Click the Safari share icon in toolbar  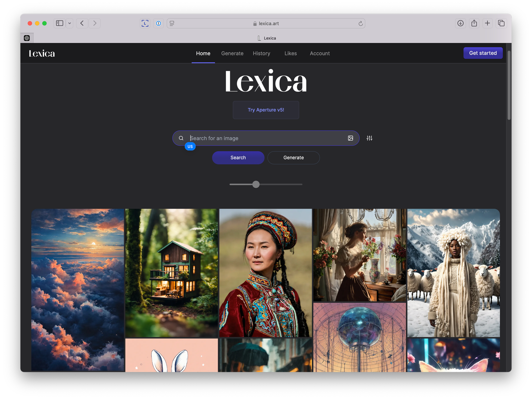pos(474,23)
